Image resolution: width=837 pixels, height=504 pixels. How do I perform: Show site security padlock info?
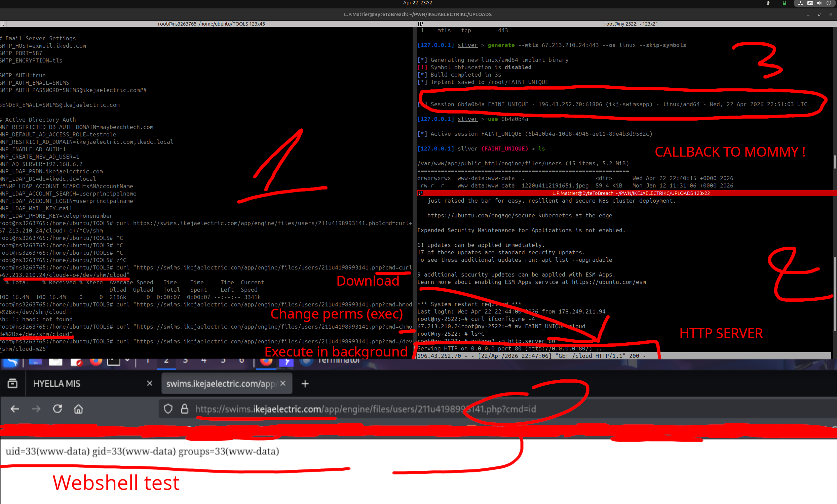point(185,409)
